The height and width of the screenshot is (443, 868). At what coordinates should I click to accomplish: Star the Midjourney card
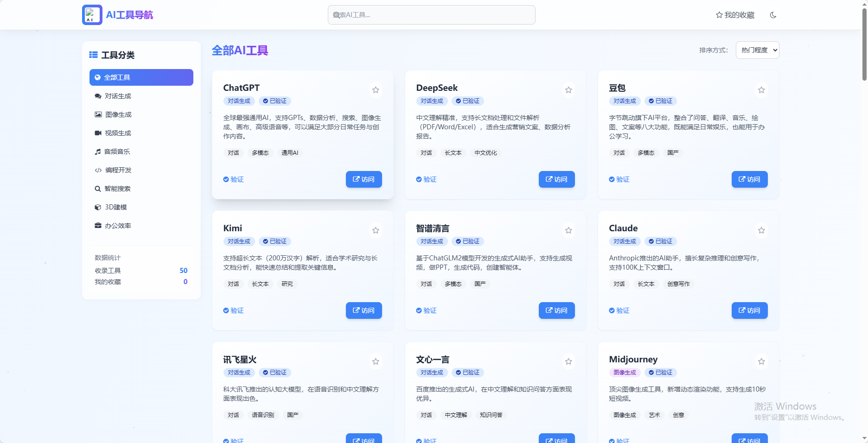click(761, 361)
